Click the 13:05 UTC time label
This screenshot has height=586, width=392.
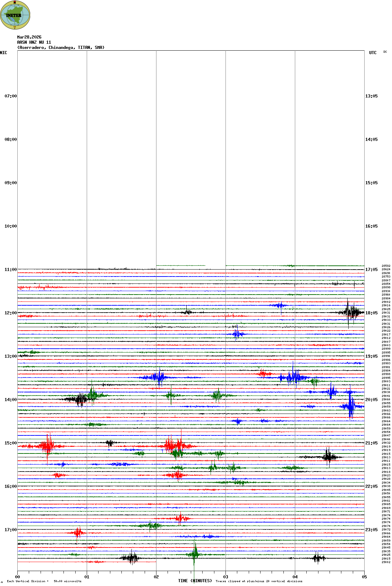tap(371, 96)
